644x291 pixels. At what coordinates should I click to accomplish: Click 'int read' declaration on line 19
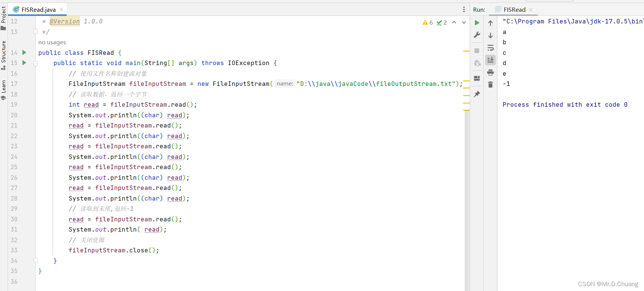84,105
